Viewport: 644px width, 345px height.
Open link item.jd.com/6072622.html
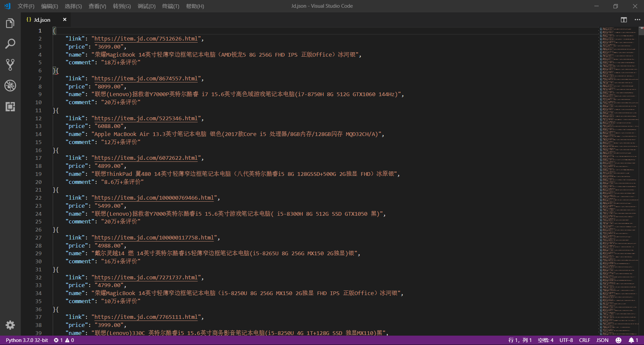(146, 158)
